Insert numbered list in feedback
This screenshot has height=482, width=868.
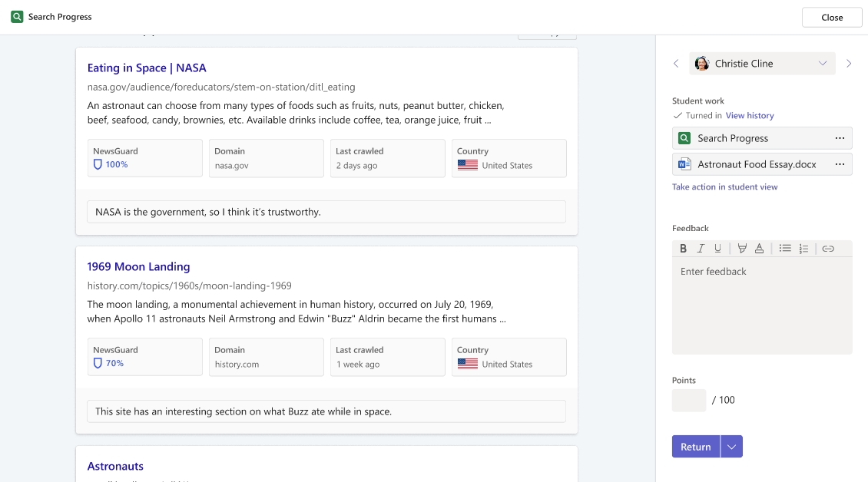tap(803, 249)
